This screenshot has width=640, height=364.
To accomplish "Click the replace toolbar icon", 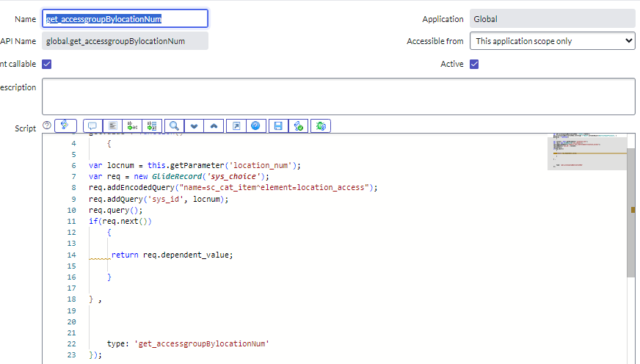I will click(x=132, y=125).
